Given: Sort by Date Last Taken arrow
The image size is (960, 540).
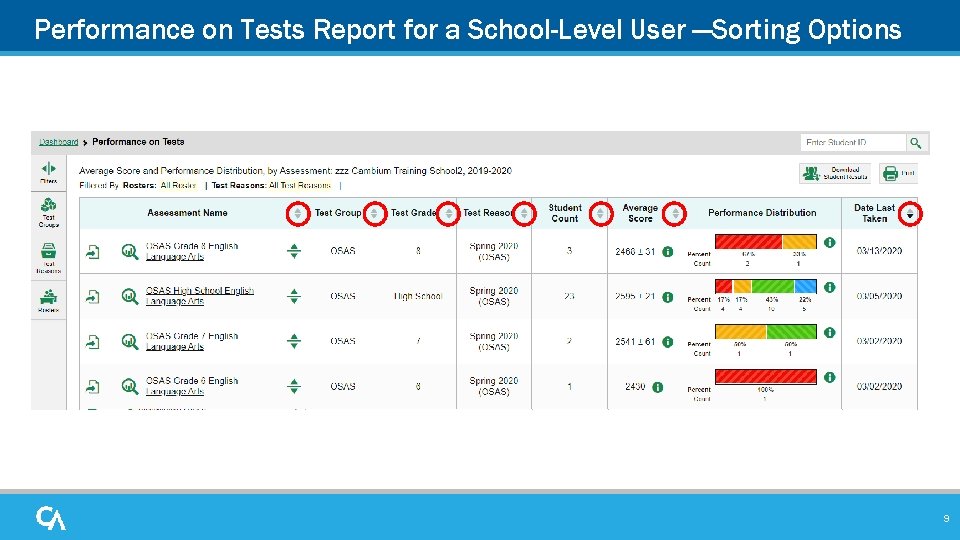Looking at the screenshot, I should point(910,214).
